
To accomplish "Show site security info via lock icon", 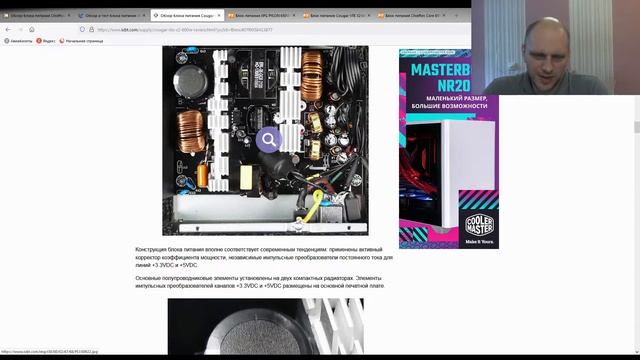I will coord(91,29).
